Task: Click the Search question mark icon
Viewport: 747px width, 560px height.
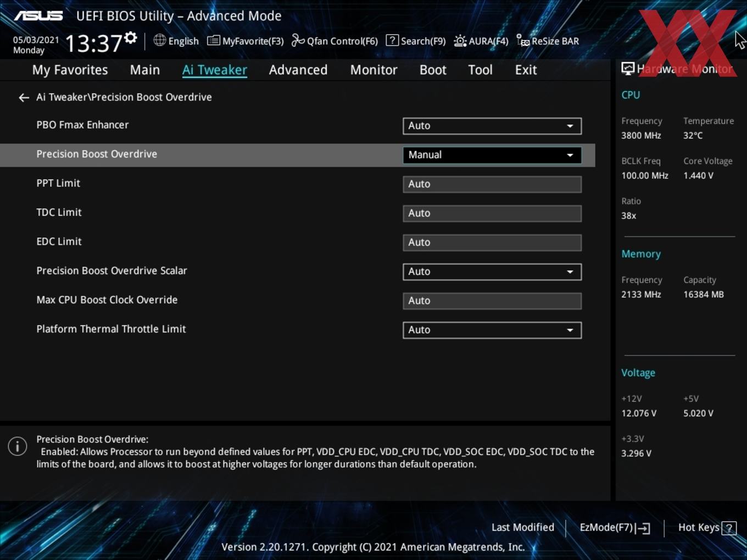Action: tap(392, 41)
